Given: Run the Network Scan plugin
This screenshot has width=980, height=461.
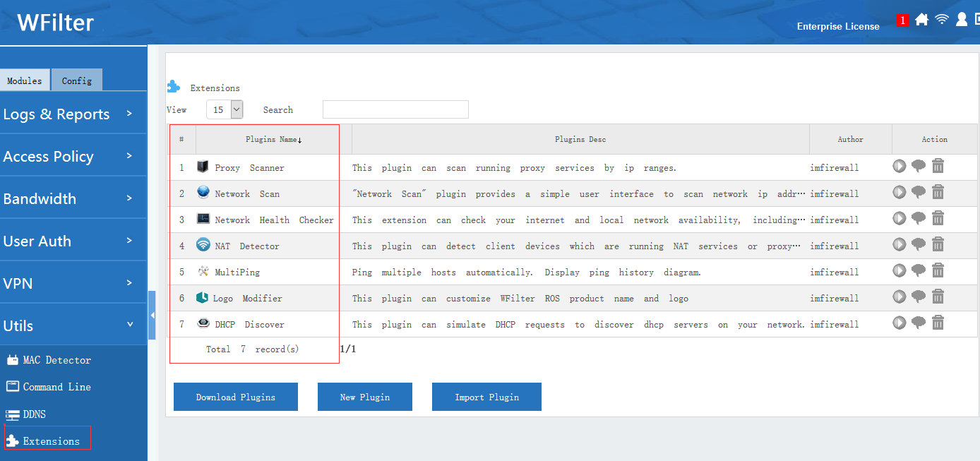Looking at the screenshot, I should tap(899, 192).
